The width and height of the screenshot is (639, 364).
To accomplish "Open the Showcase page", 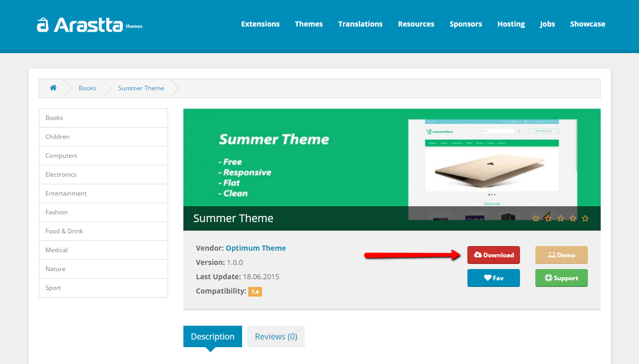I will point(588,24).
